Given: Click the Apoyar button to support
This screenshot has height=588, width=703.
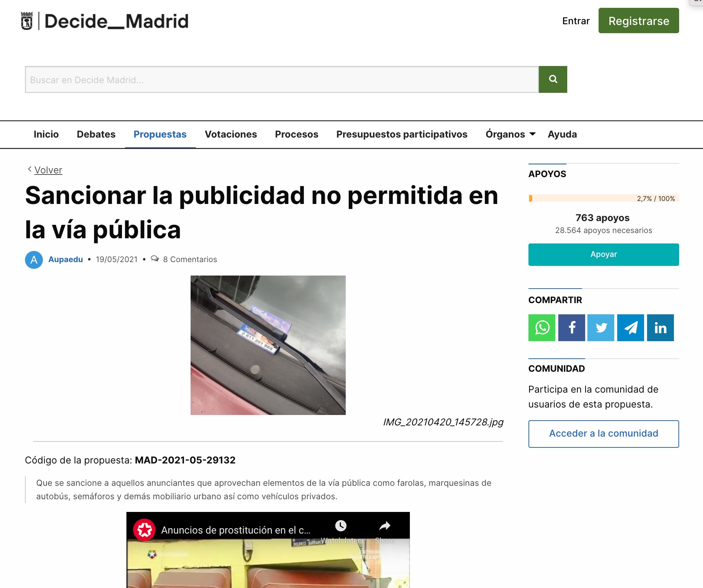Looking at the screenshot, I should tap(603, 254).
